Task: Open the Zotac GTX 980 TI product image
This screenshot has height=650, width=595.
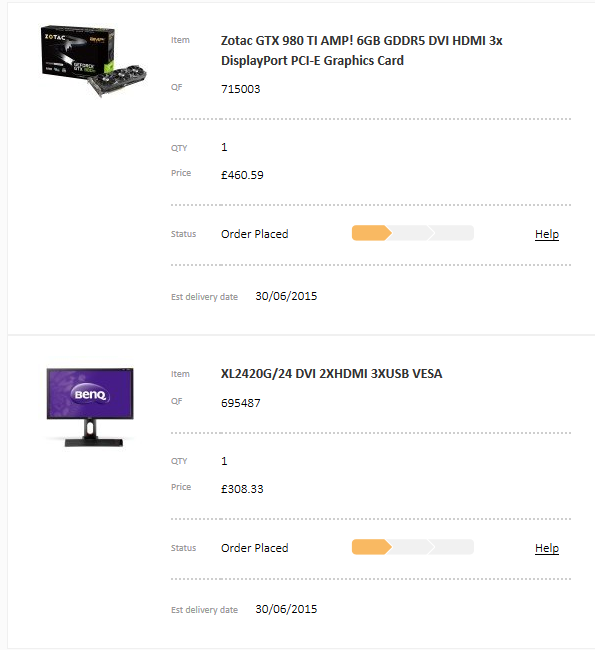Action: pos(94,61)
